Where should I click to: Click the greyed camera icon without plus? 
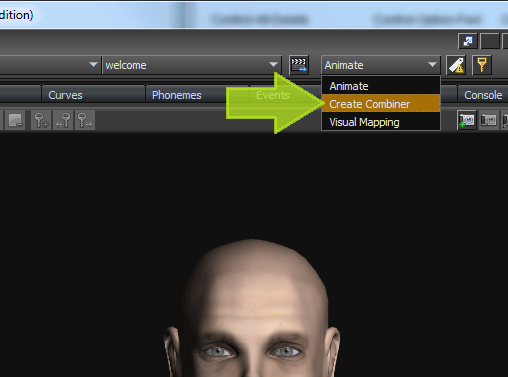point(489,120)
